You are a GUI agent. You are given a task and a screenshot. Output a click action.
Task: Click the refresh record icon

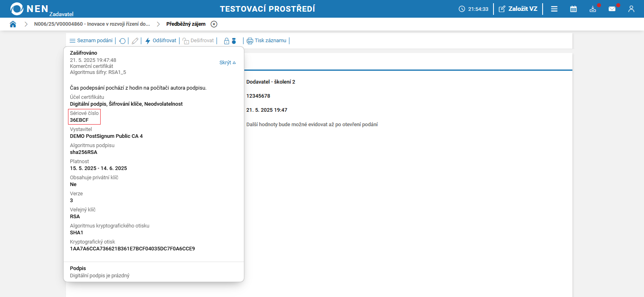click(x=122, y=41)
